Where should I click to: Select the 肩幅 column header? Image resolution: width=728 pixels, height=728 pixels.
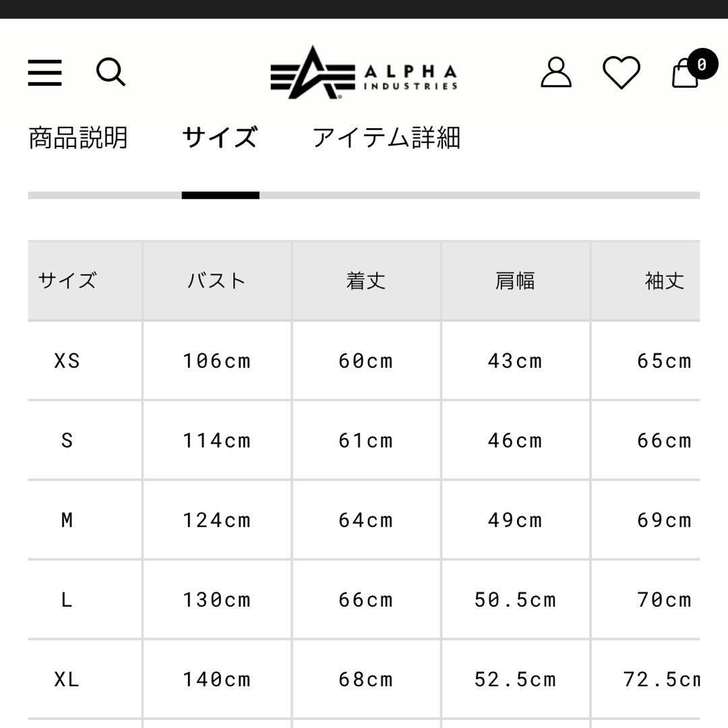coord(516,280)
